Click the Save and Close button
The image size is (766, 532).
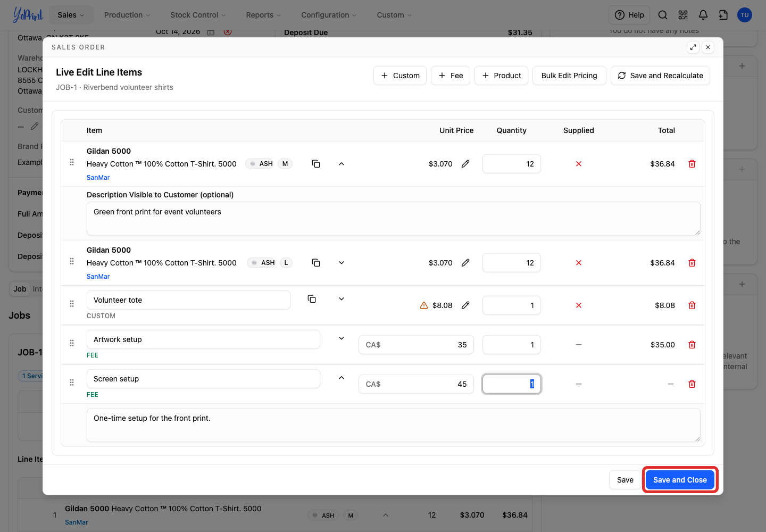(x=680, y=480)
